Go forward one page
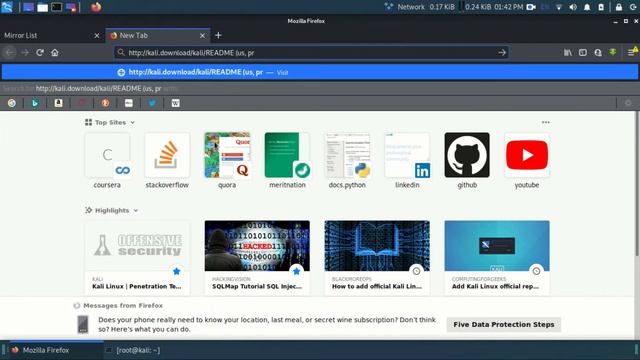The width and height of the screenshot is (640, 360). pos(25,53)
